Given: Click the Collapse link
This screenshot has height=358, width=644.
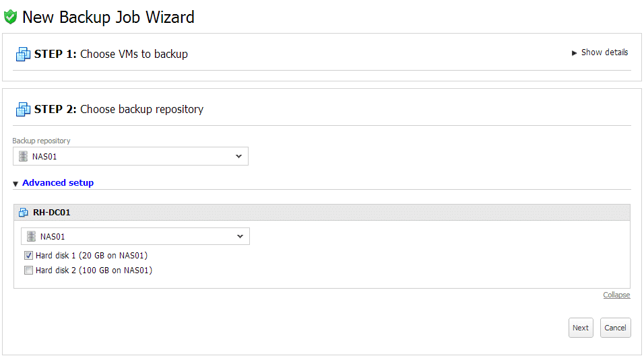Looking at the screenshot, I should (x=616, y=295).
